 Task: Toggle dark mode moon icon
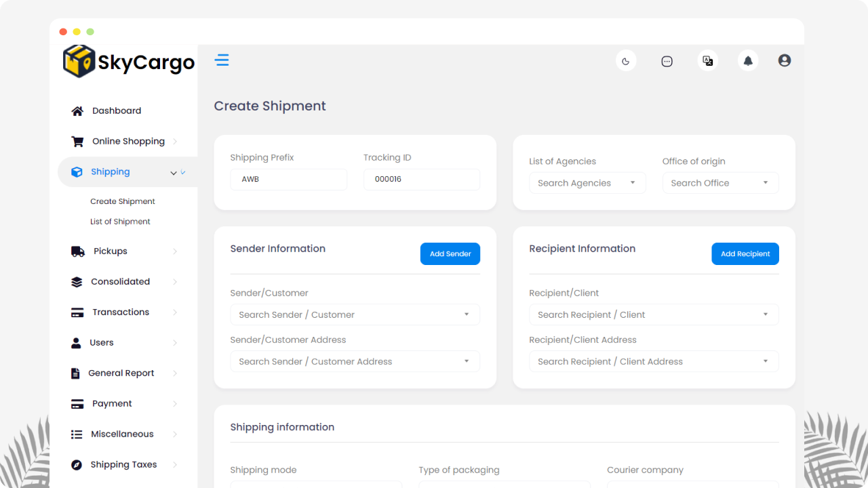(x=625, y=61)
